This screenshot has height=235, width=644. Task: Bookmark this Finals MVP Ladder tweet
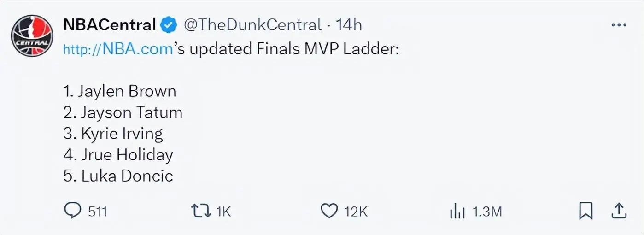coord(585,211)
